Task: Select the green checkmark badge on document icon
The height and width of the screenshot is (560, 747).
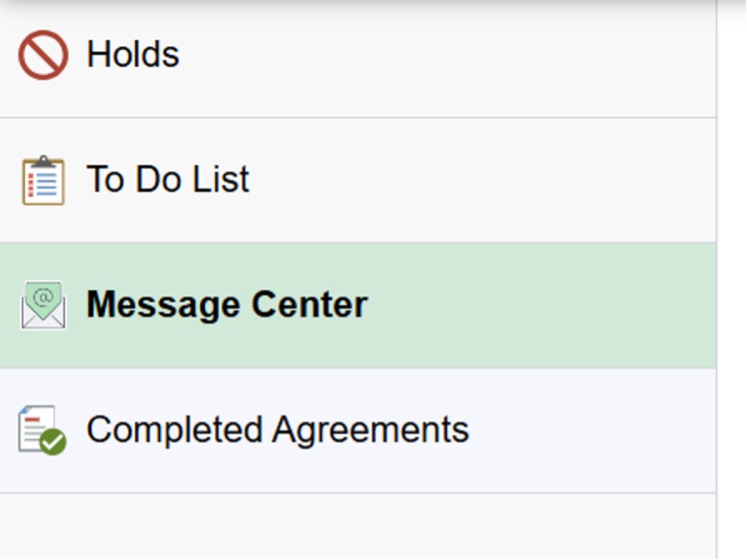Action: pyautogui.click(x=53, y=442)
